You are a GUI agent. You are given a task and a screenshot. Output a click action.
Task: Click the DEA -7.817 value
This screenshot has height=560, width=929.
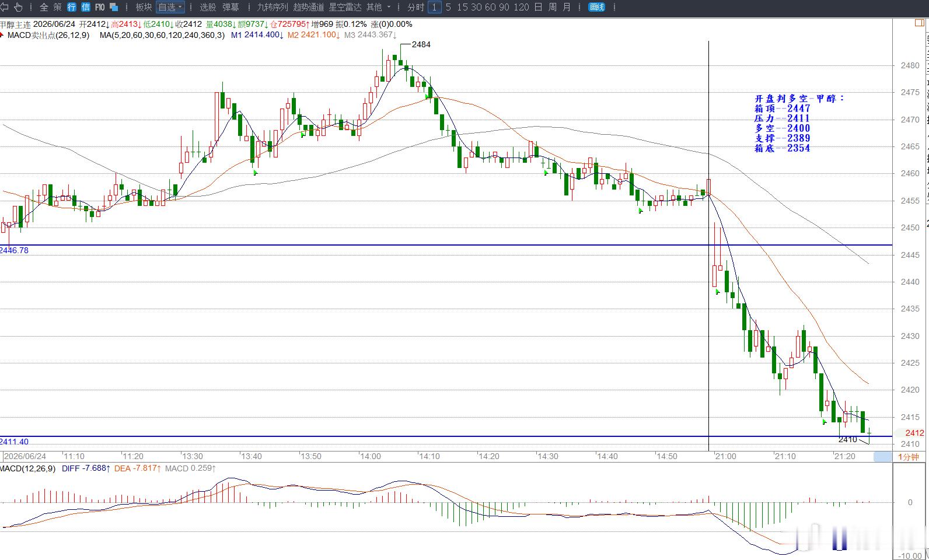point(137,468)
